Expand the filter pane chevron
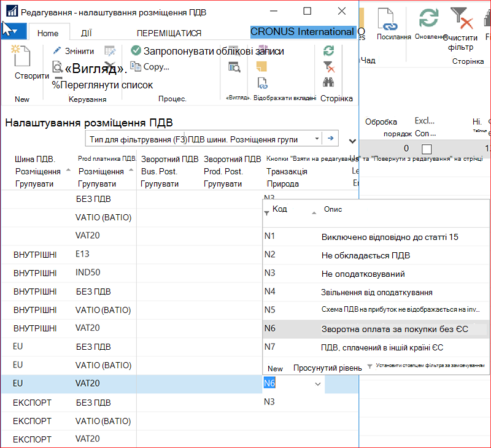Image resolution: width=491 pixels, height=448 pixels. 352,141
